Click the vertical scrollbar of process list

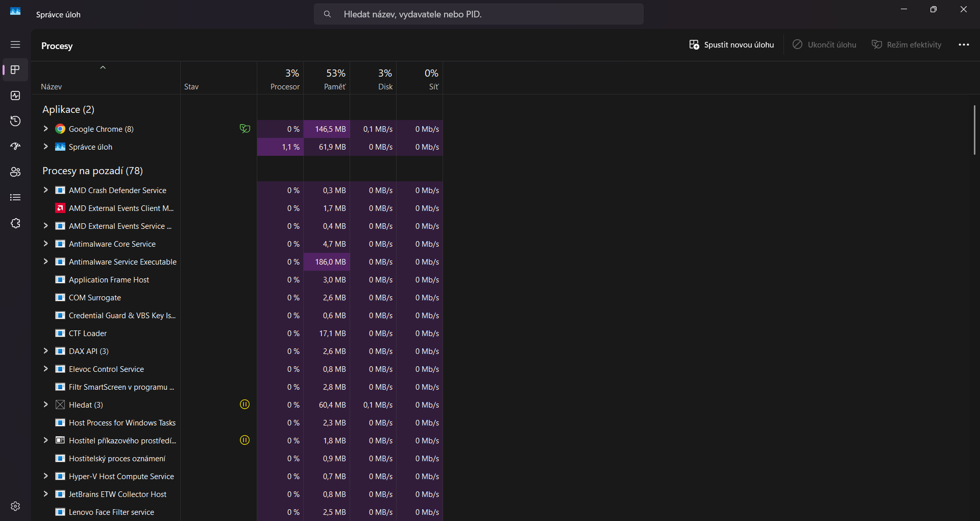pos(974,130)
